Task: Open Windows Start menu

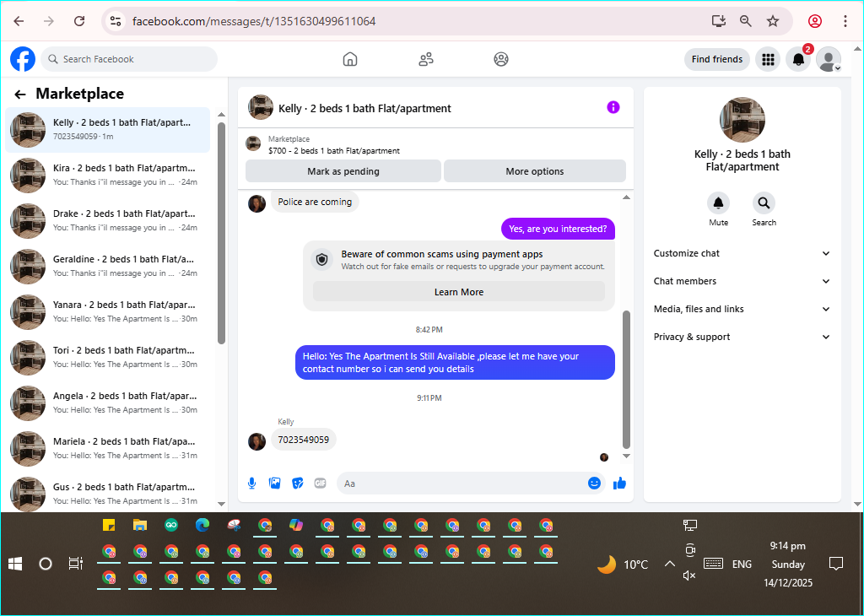Action: (x=15, y=564)
